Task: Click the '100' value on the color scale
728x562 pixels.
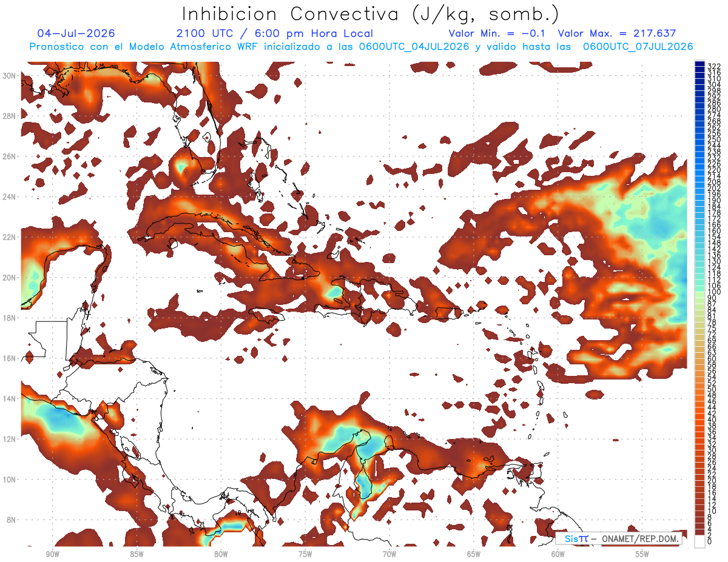Action: pos(713,293)
